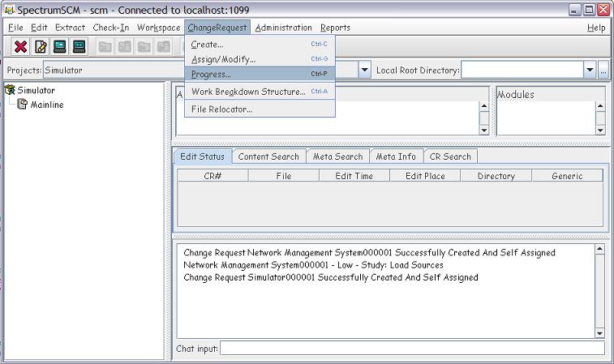This screenshot has height=364, width=614.
Task: Open the Workspace menu
Action: [x=159, y=28]
